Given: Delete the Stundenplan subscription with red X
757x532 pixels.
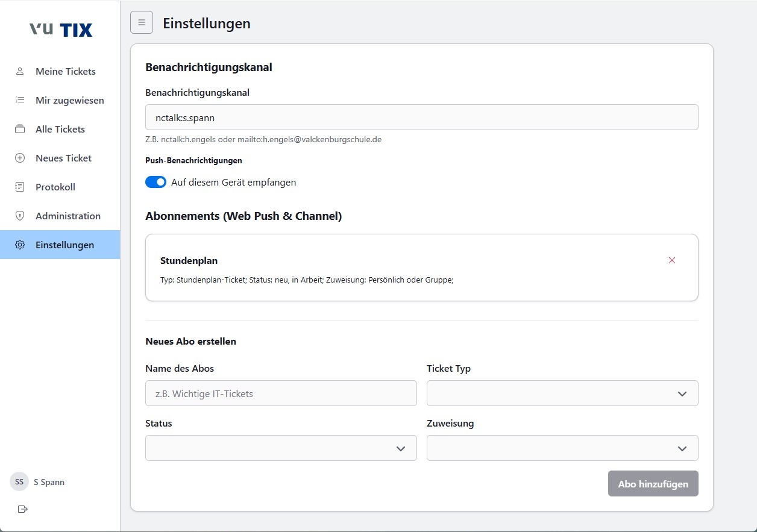Looking at the screenshot, I should (x=672, y=260).
